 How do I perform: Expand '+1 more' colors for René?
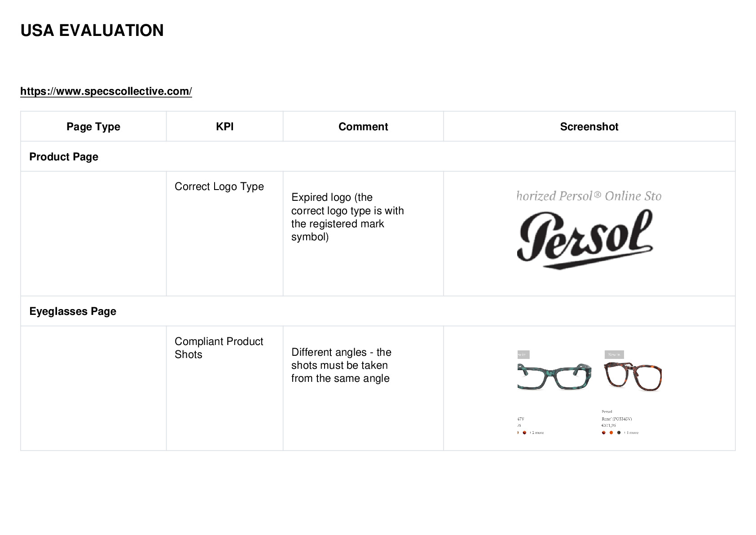click(631, 433)
